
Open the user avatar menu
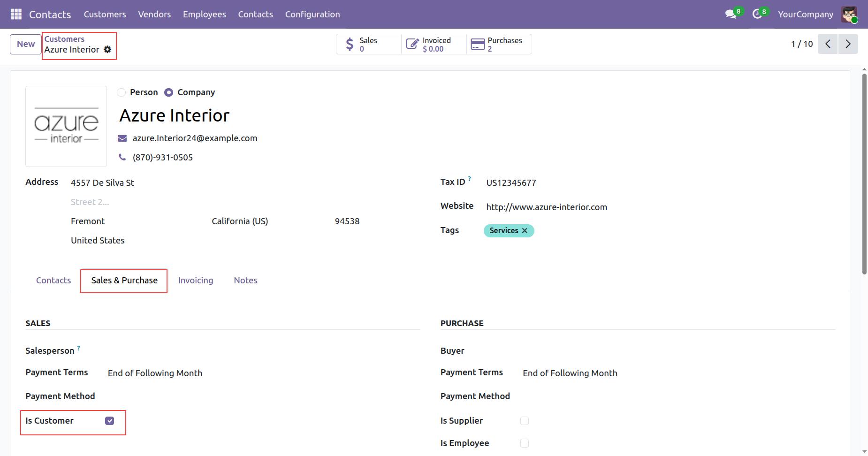coord(849,14)
